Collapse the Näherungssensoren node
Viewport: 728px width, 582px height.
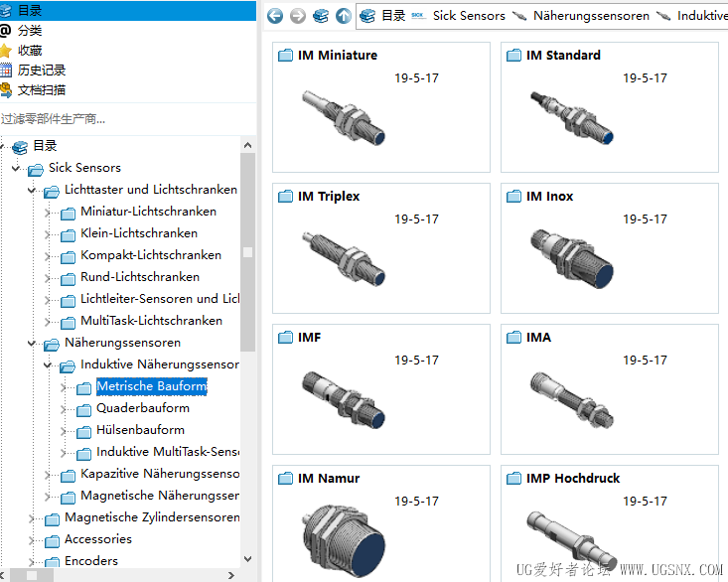coord(32,343)
